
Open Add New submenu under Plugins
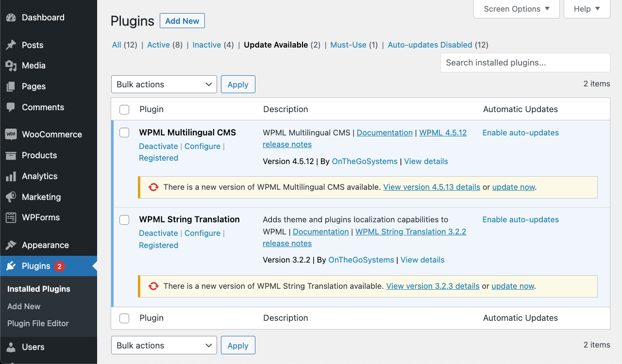coord(24,306)
